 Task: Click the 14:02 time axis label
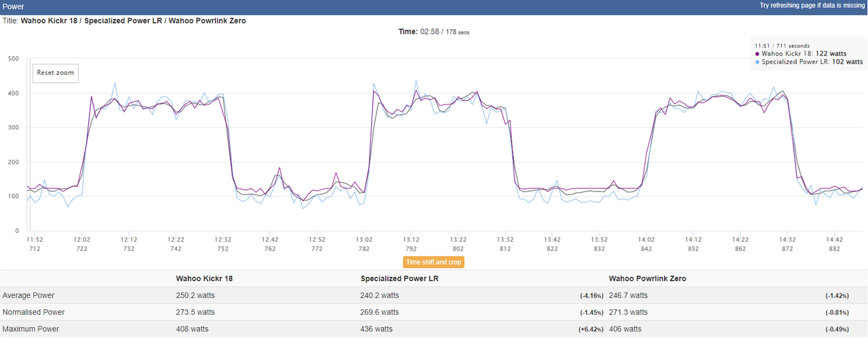646,240
